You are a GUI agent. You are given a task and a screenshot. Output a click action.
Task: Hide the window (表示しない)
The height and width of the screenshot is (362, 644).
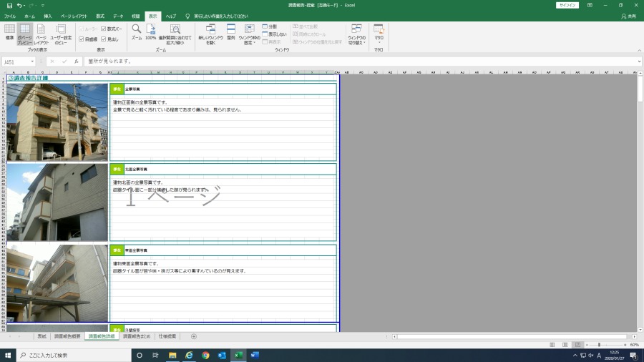click(x=274, y=34)
